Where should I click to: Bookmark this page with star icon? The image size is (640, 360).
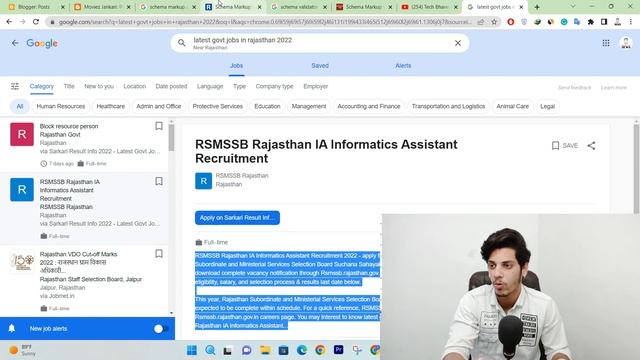tap(494, 22)
